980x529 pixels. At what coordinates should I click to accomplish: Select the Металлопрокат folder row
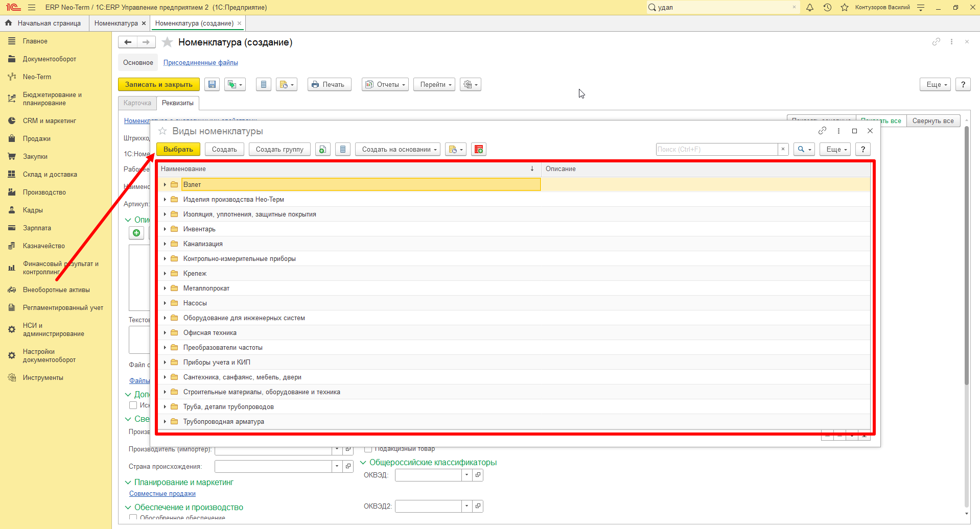pyautogui.click(x=514, y=288)
